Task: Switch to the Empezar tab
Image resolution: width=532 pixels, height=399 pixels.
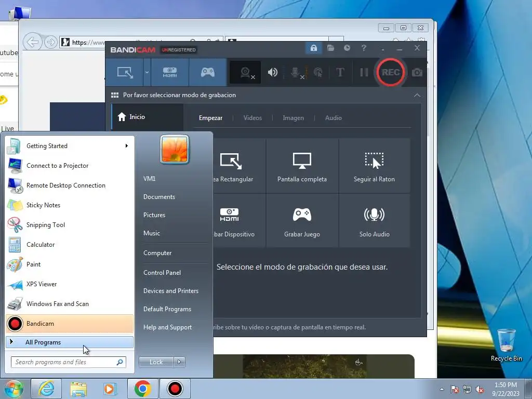Action: click(211, 118)
